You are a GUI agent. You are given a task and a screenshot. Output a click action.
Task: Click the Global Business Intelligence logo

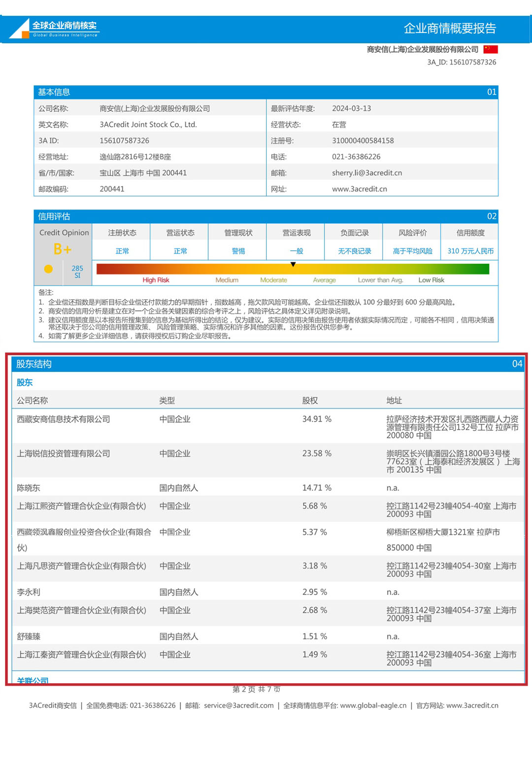(x=54, y=29)
